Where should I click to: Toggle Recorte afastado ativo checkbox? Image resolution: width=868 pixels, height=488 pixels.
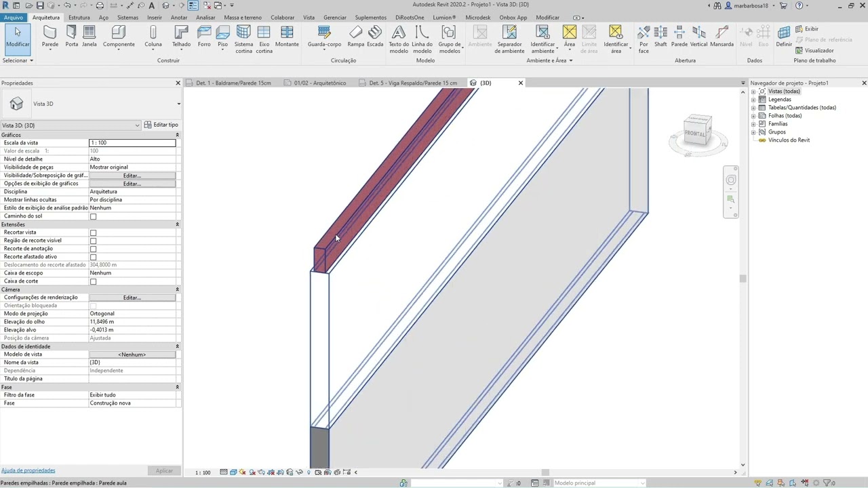coord(94,258)
